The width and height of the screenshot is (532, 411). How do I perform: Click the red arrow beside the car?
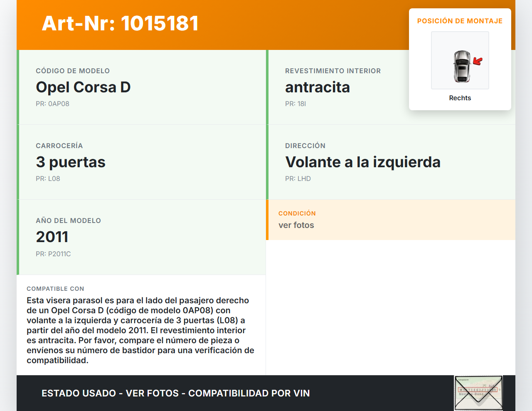click(x=478, y=62)
